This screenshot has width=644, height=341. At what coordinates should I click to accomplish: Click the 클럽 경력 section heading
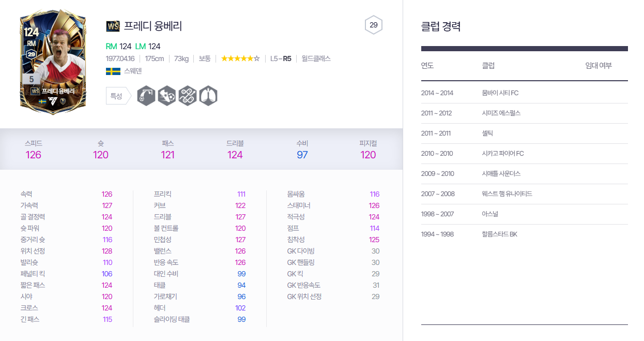pos(441,26)
